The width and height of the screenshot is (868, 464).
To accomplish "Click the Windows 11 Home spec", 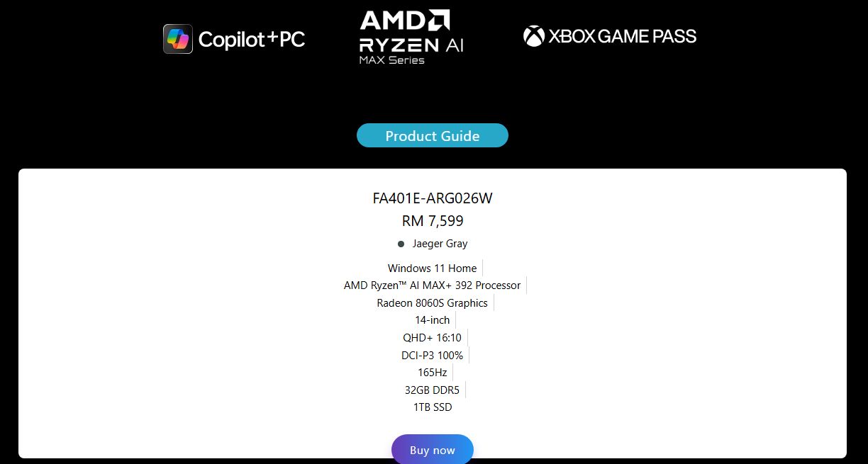I will pos(432,268).
